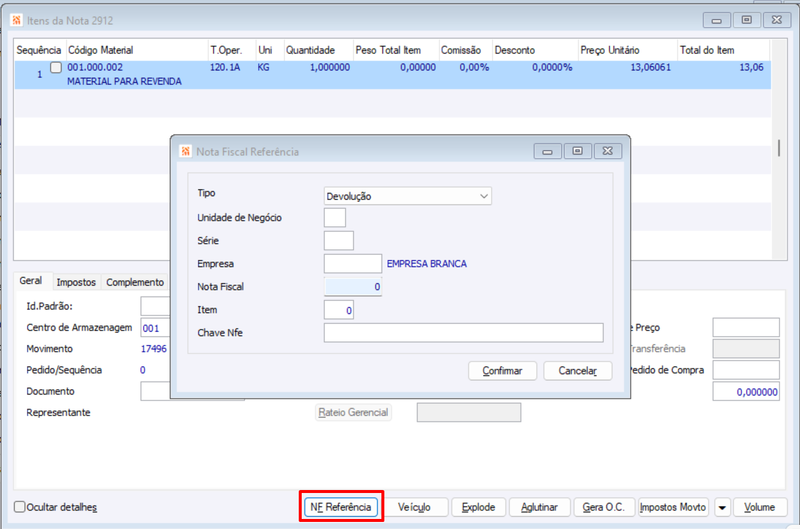Maximize the Itens da Nota window

746,20
